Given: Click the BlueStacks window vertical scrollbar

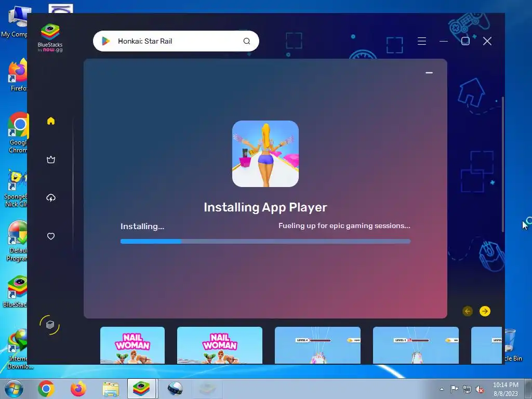Looking at the screenshot, I should tap(503, 164).
